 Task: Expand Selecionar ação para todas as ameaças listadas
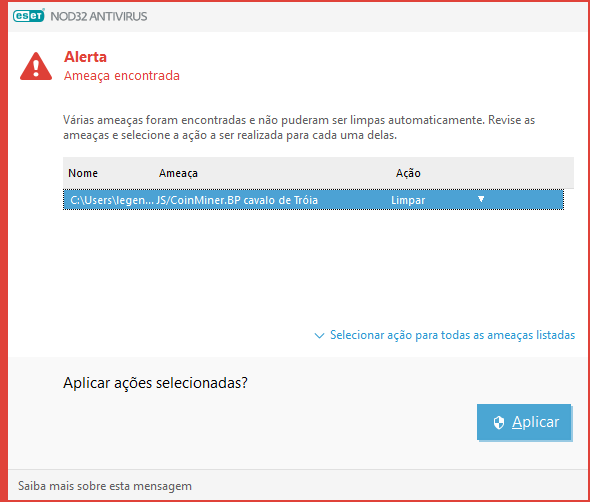click(x=452, y=335)
